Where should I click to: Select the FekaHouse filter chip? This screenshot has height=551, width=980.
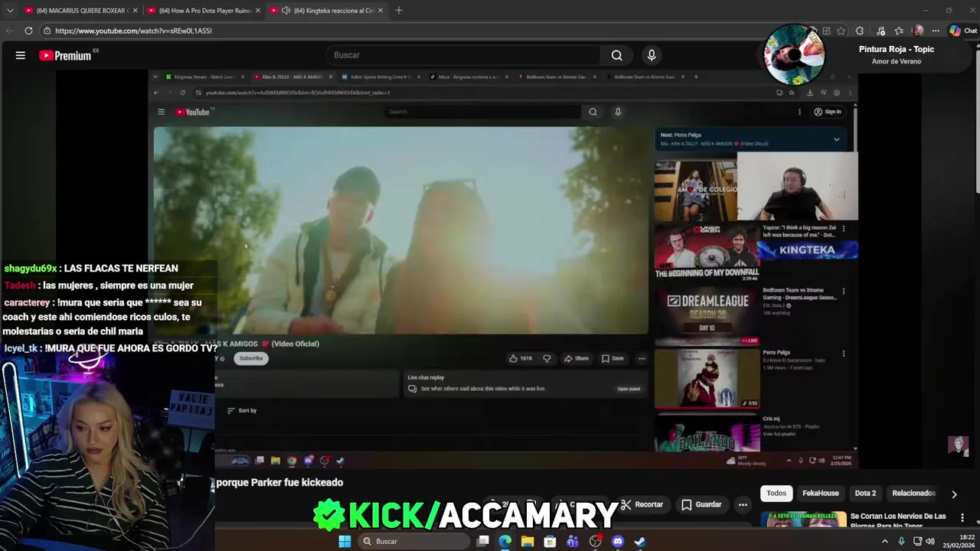click(x=821, y=494)
